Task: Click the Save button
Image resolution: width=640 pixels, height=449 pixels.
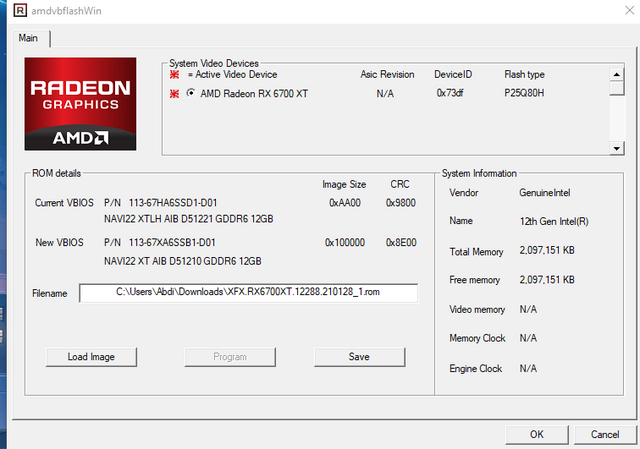Action: 359,357
